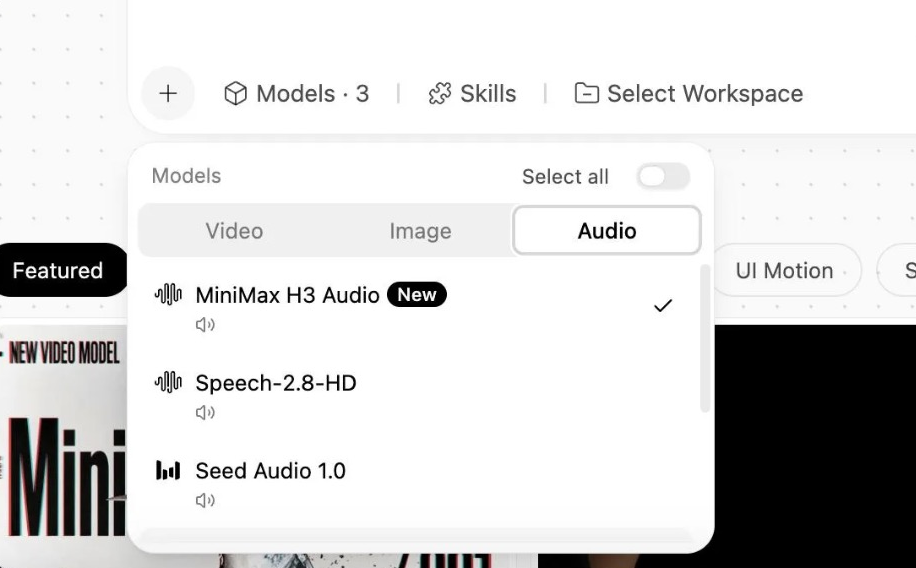
Task: Toggle the Select all switch
Action: (x=663, y=176)
